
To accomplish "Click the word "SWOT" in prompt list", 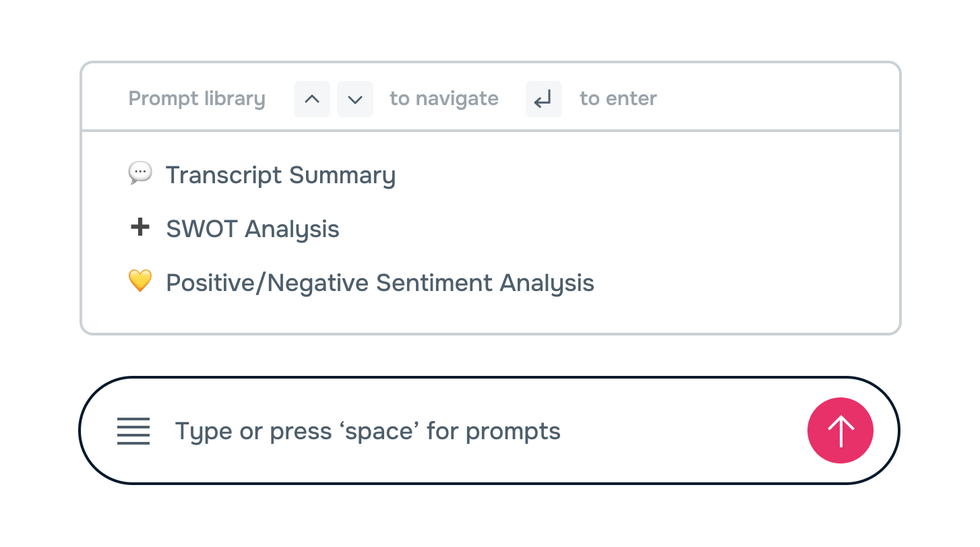I will point(202,229).
